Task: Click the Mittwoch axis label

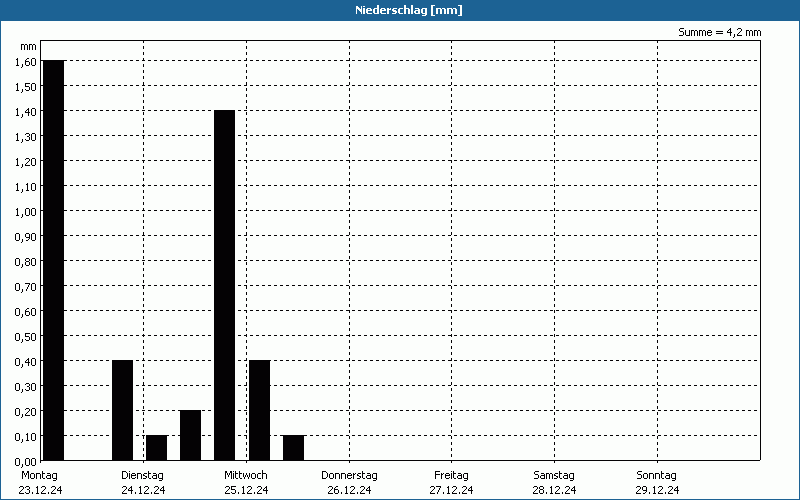Action: [245, 475]
